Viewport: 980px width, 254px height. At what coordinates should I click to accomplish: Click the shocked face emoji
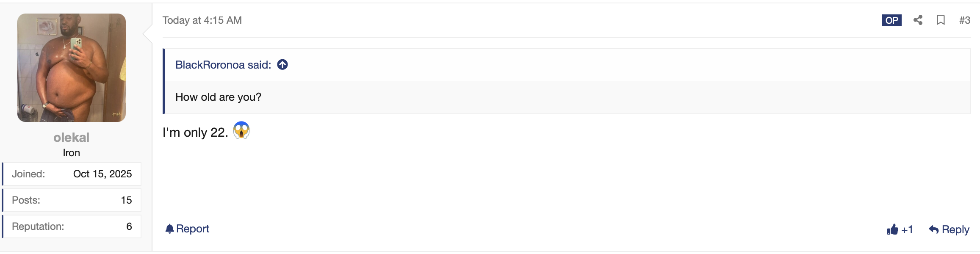[241, 130]
